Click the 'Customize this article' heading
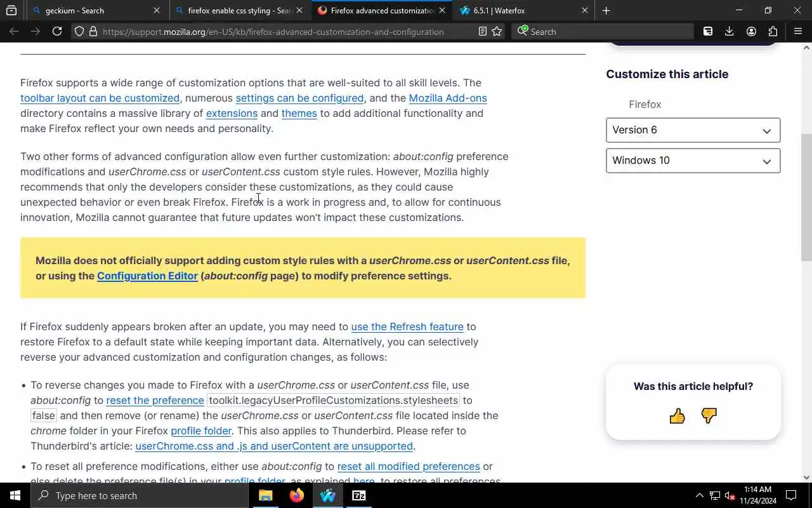 click(667, 74)
